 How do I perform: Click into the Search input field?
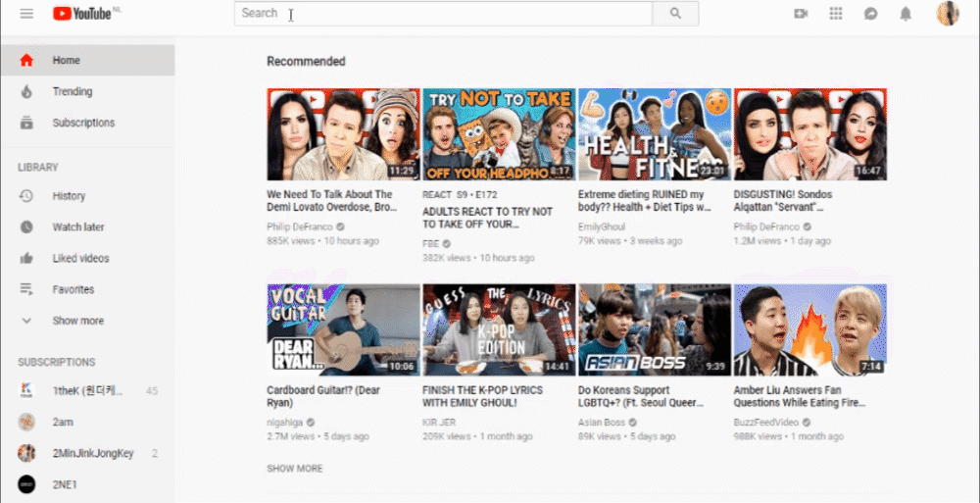pyautogui.click(x=443, y=13)
